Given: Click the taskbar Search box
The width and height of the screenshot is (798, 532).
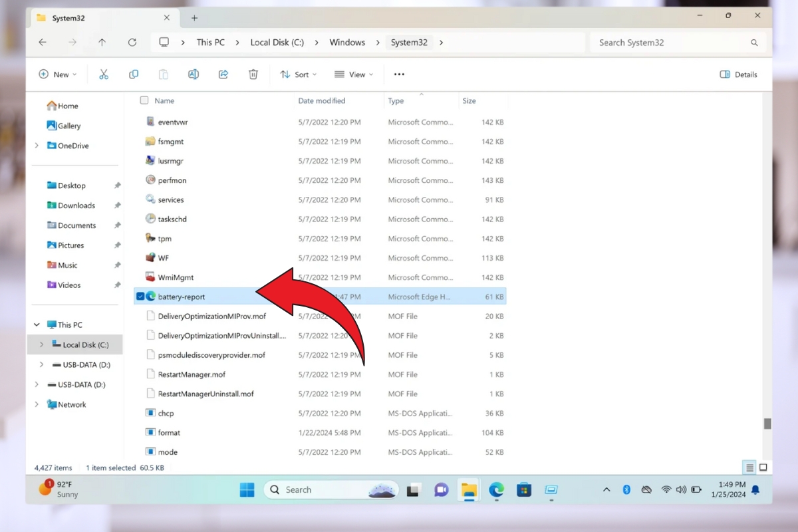Looking at the screenshot, I should (x=332, y=490).
